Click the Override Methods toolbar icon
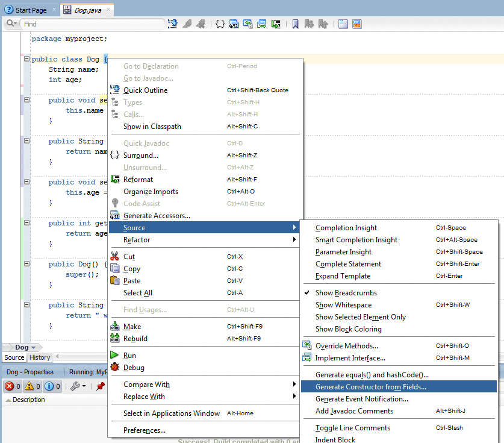This screenshot has width=504, height=443. click(x=247, y=24)
